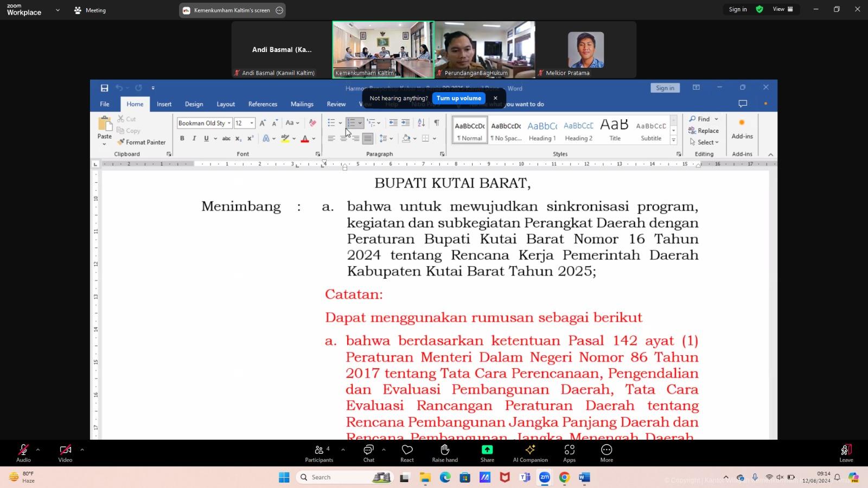
Task: Open shading paint bucket color
Action: [x=406, y=139]
